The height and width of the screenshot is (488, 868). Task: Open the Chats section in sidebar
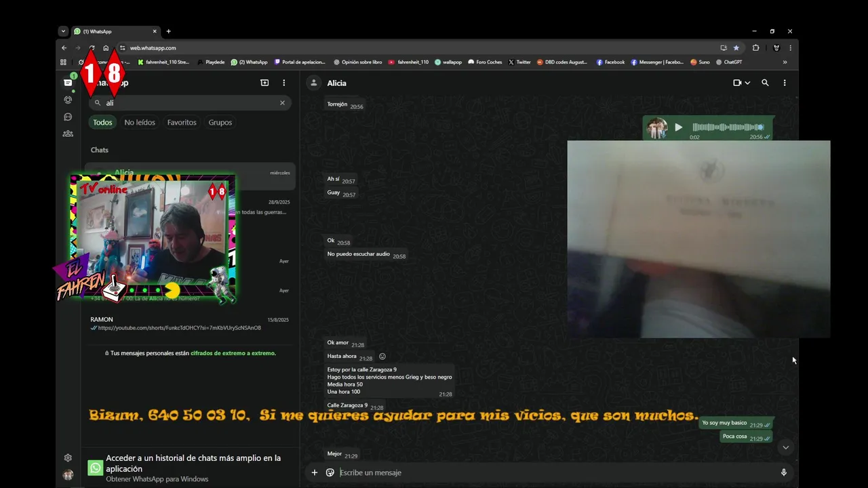(68, 83)
